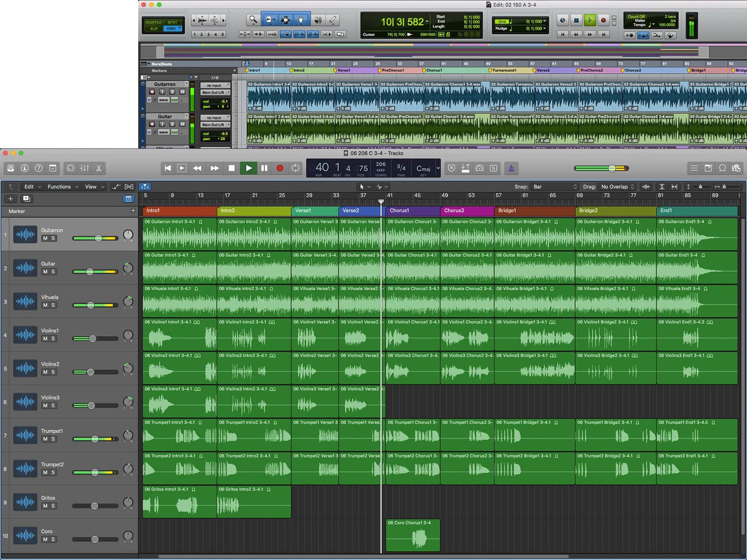
Task: Click the Pro Tools GRID mode button
Action: tap(171, 28)
